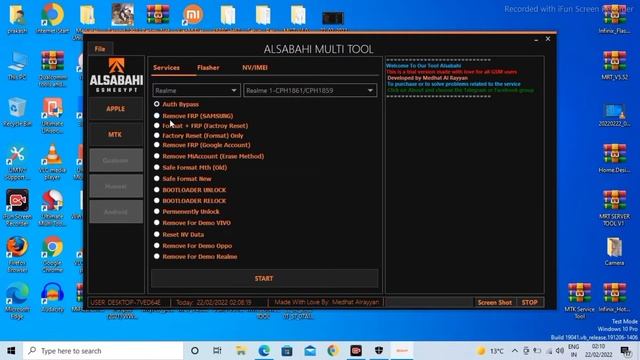The image size is (640, 360).
Task: Open the File menu
Action: [100, 49]
